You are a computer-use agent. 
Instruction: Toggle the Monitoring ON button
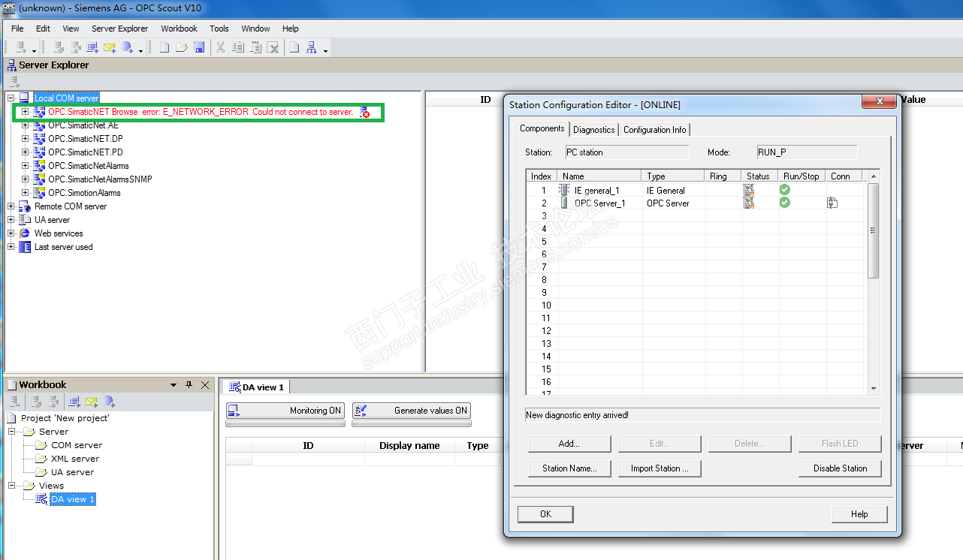point(285,411)
